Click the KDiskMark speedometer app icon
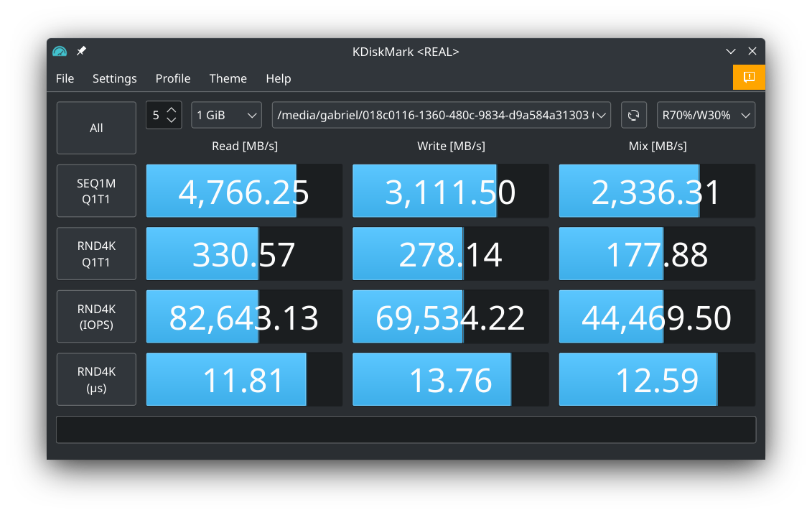 pos(60,52)
